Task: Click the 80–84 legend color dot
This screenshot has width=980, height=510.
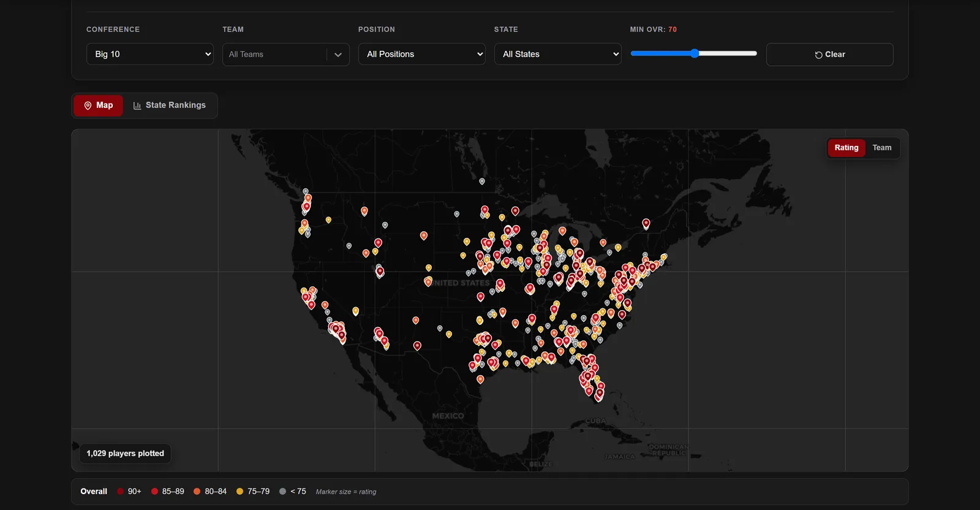Action: (x=197, y=492)
